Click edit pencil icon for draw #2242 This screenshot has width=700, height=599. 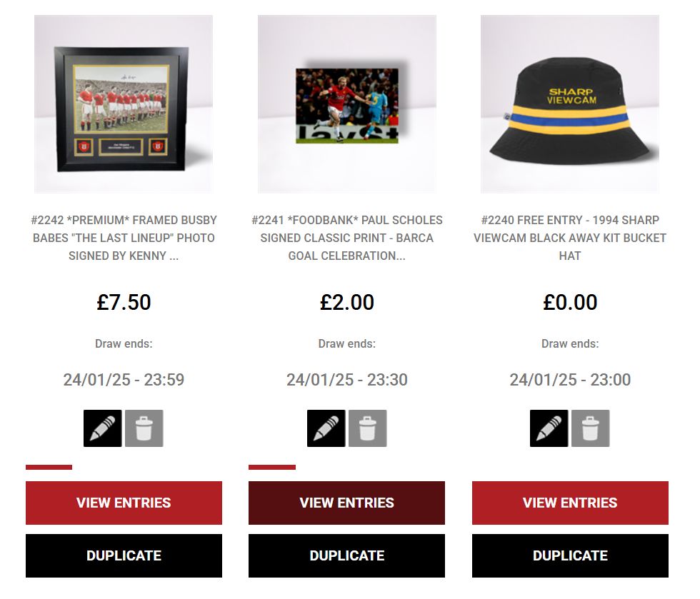(103, 428)
